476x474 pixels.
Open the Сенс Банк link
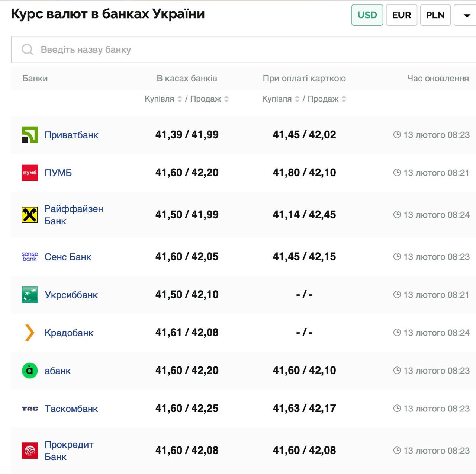coord(68,257)
